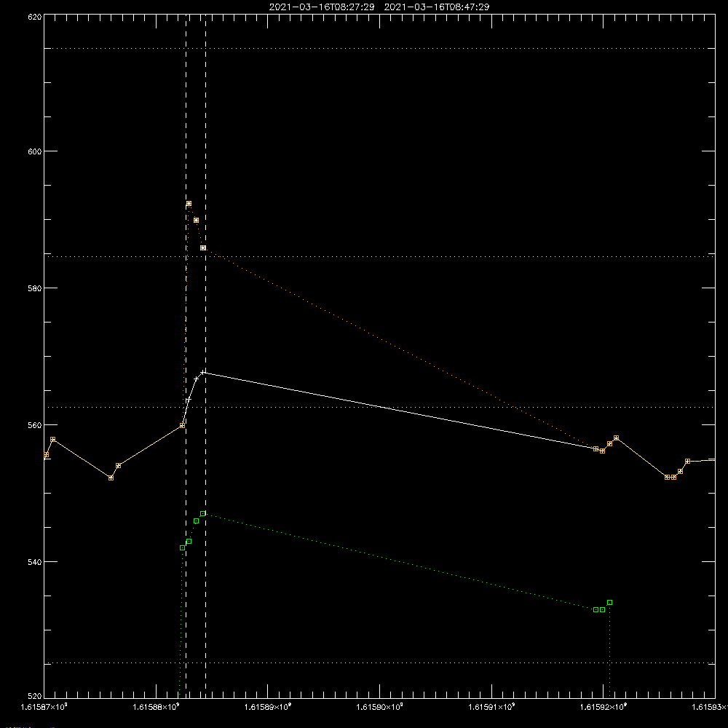Click the x-axis label 1.61590×10⁹

[x=380, y=707]
